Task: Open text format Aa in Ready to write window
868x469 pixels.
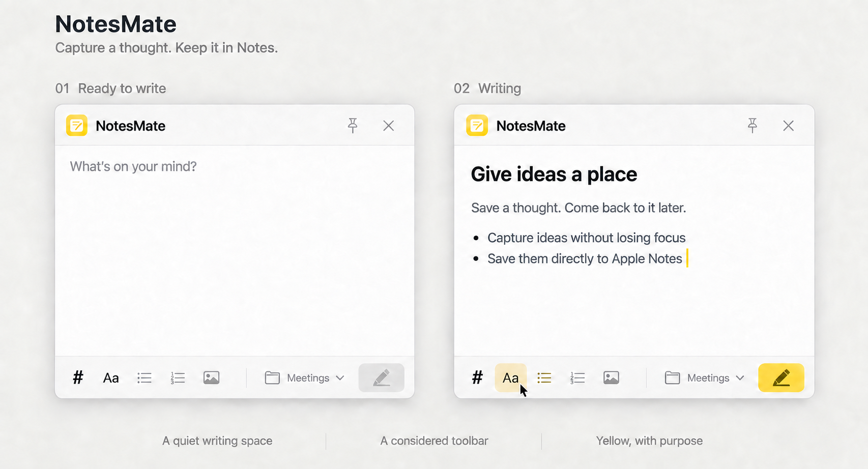Action: pos(111,378)
